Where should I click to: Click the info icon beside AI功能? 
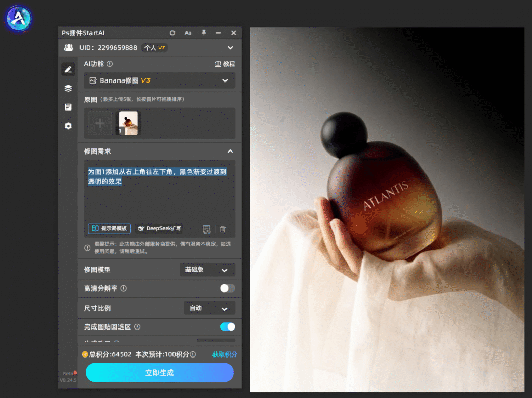[110, 64]
